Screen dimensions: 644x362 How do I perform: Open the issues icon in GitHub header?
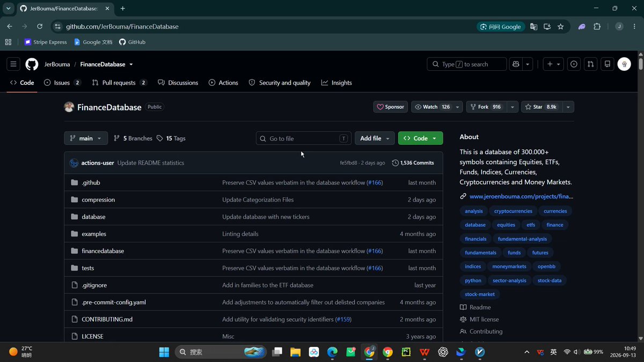[574, 64]
